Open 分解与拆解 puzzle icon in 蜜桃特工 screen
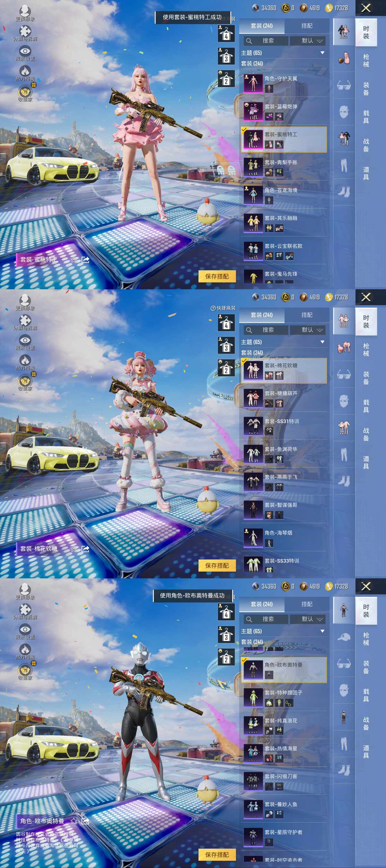The height and width of the screenshot is (868, 386). [x=25, y=31]
